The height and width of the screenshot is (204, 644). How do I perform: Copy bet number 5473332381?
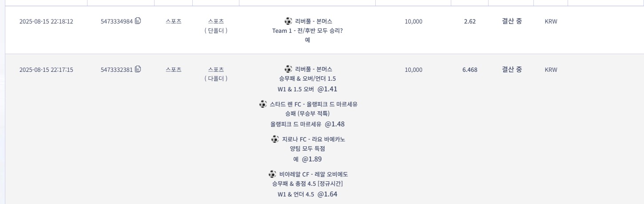(138, 69)
